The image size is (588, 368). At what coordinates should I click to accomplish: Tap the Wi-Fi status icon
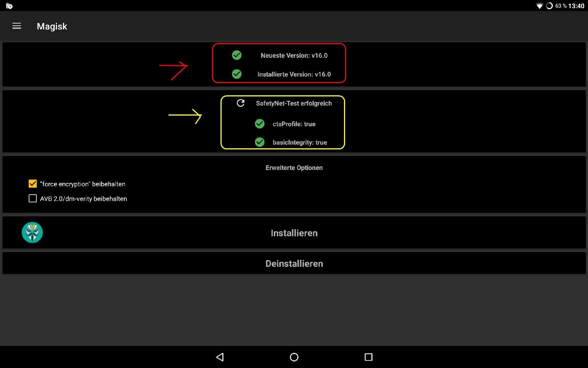pos(539,6)
